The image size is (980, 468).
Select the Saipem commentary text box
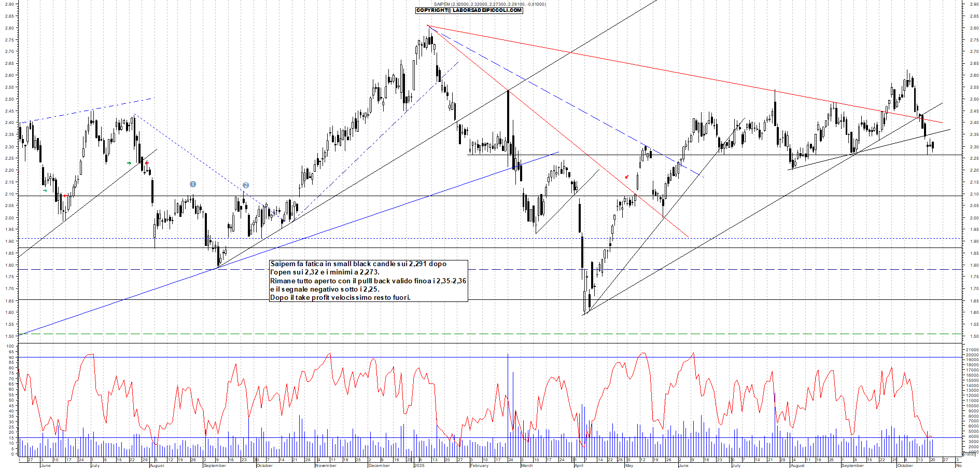click(368, 281)
